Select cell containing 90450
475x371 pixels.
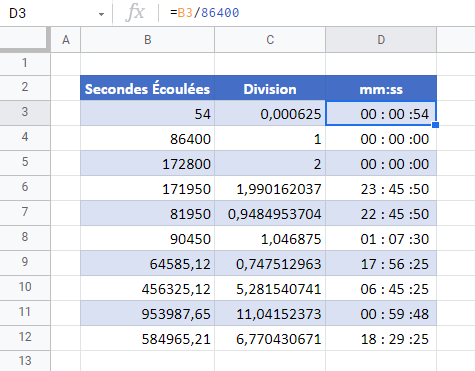[147, 238]
